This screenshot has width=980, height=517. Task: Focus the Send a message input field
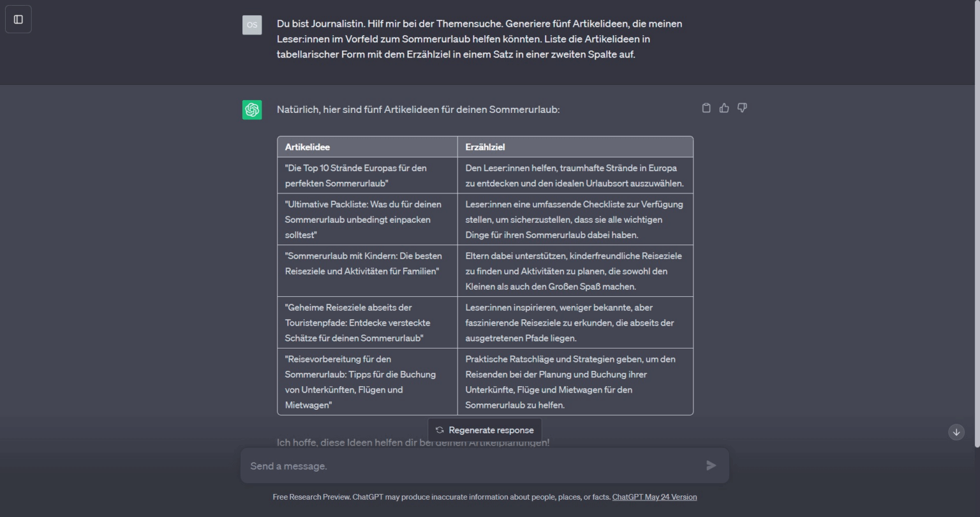point(447,465)
